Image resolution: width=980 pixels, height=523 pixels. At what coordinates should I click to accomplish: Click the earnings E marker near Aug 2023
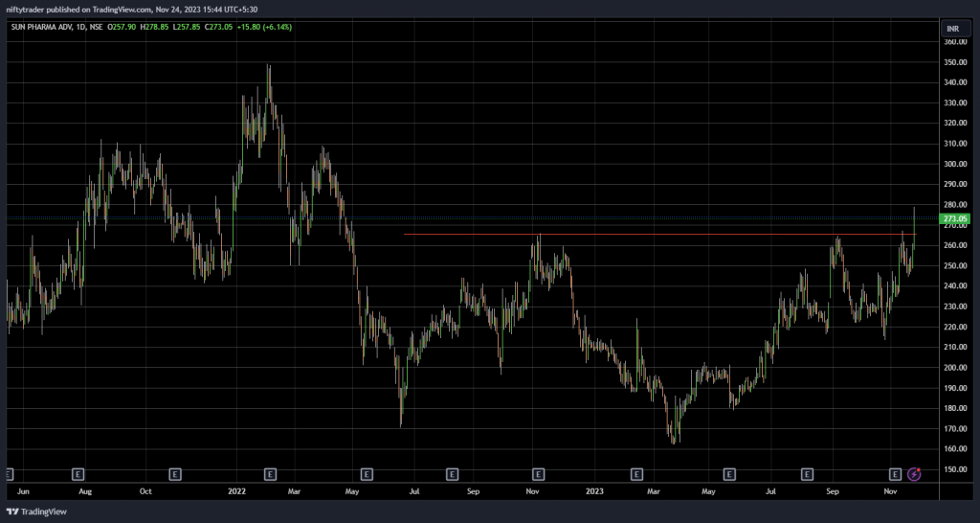(808, 475)
